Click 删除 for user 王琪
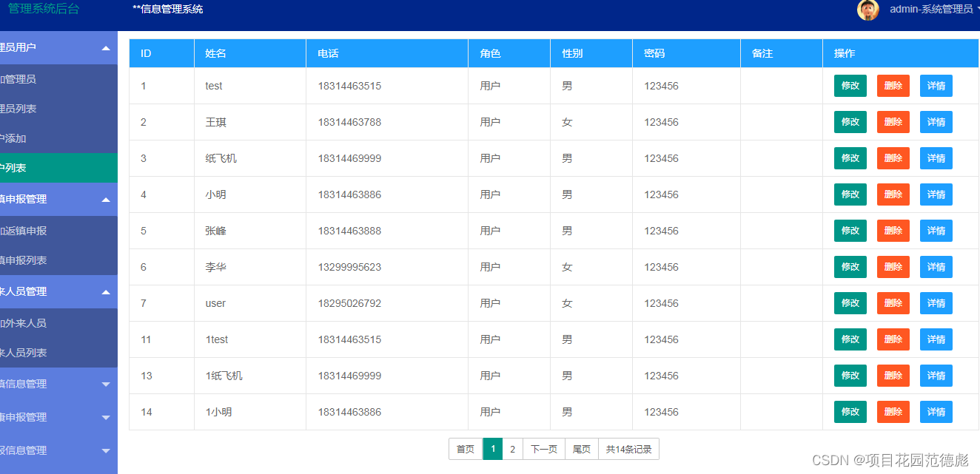Image resolution: width=980 pixels, height=474 pixels. pyautogui.click(x=893, y=122)
